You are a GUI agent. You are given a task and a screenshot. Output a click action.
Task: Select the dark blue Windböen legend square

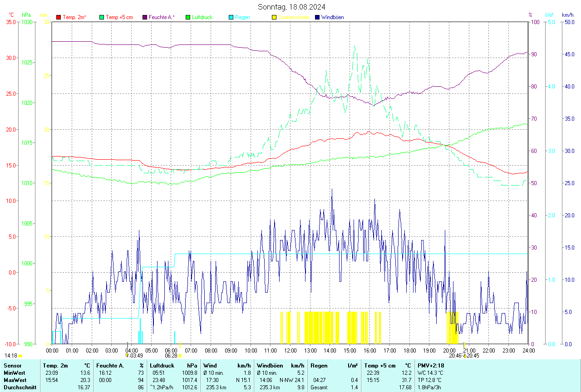(x=317, y=17)
